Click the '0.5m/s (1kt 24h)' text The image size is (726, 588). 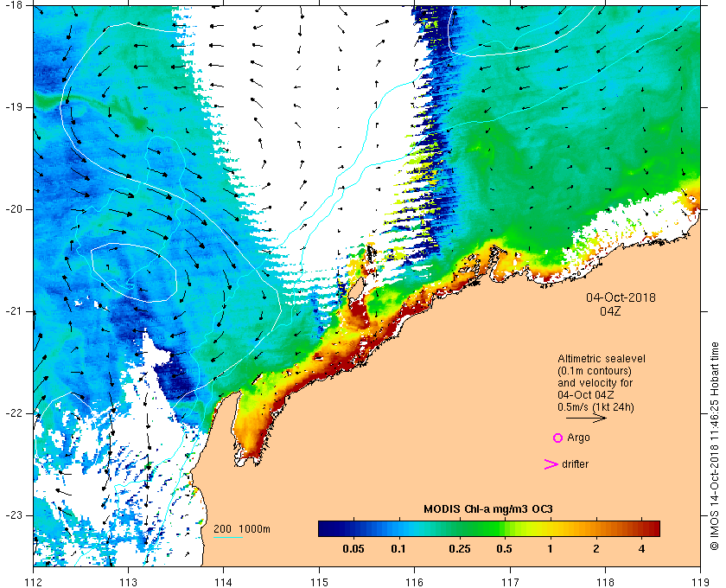pyautogui.click(x=595, y=407)
